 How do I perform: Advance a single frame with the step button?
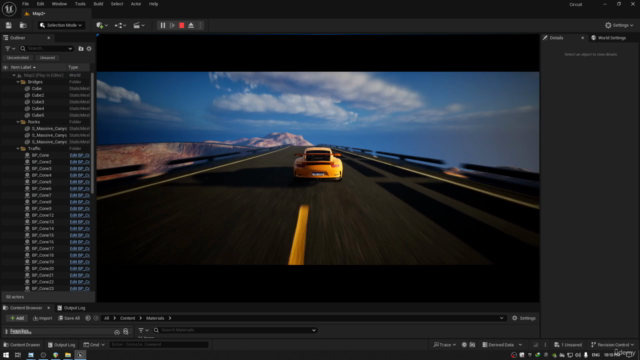click(x=172, y=25)
